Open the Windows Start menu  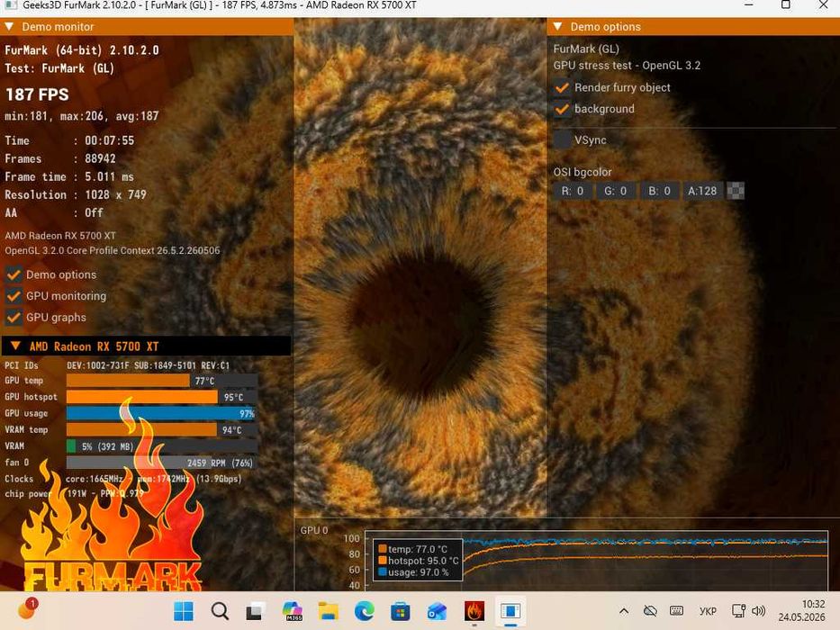184,611
